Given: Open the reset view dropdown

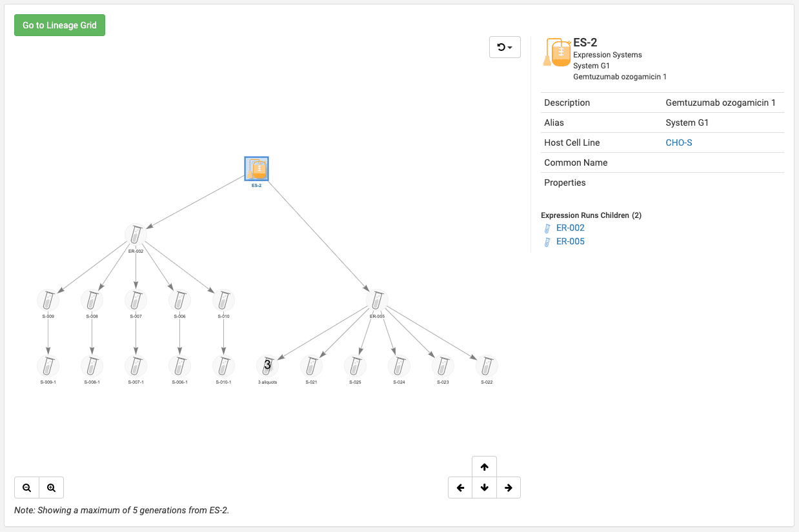Looking at the screenshot, I should tap(505, 47).
